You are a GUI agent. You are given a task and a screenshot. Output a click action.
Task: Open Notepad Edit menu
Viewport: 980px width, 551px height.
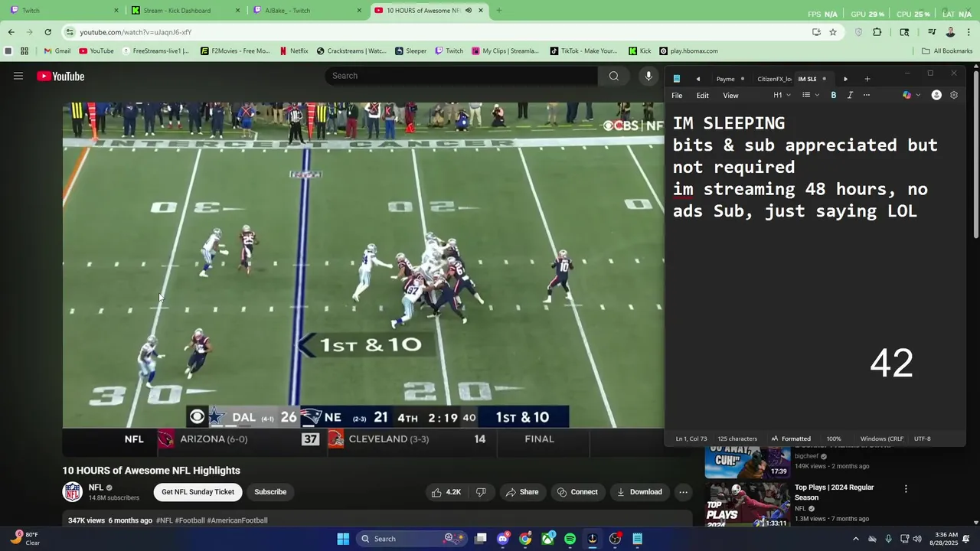pos(702,95)
